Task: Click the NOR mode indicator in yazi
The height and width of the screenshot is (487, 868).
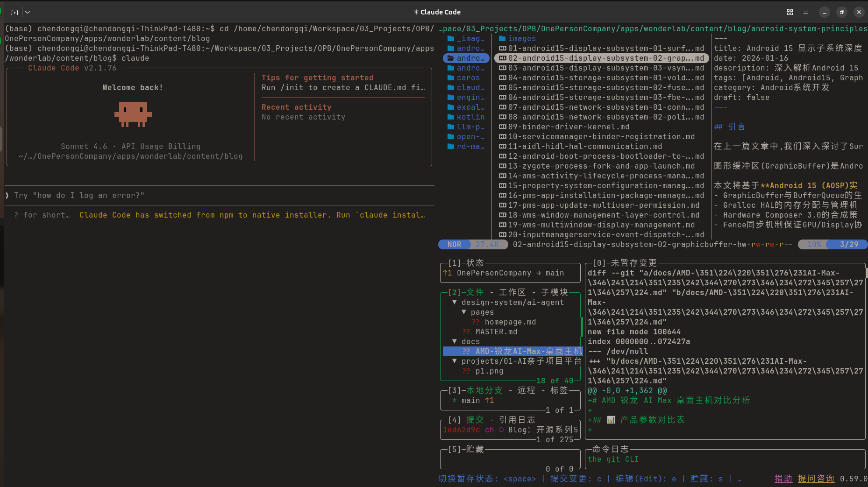Action: [x=454, y=245]
